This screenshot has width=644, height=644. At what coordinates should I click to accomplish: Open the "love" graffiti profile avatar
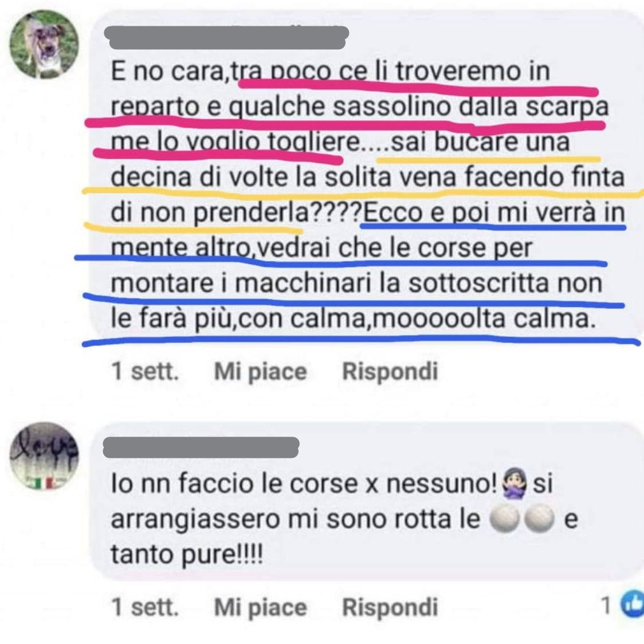44,456
